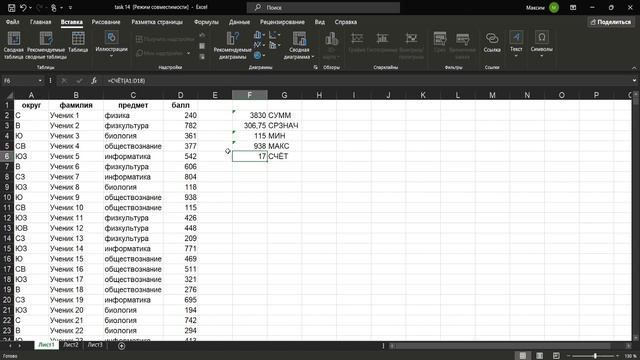
Task: Insert a pie or doughnut chart
Action: [x=259, y=55]
